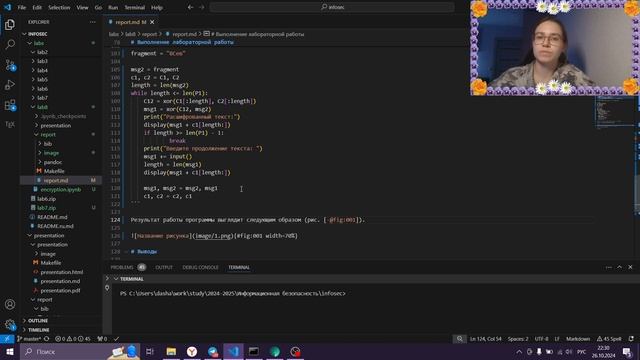Viewport: 640px width, 360px height.
Task: Switch to the PROBLEMS panel tab
Action: point(122,267)
